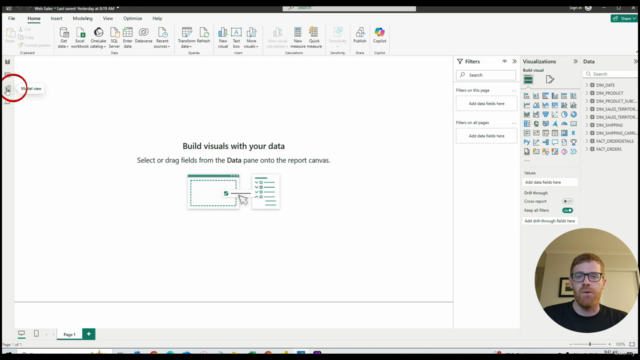Switch to Report view icon in sidebar
This screenshot has width=640, height=360.
[7, 62]
